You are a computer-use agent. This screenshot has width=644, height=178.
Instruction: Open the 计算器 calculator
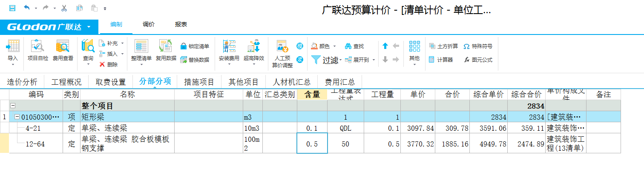[x=441, y=60]
